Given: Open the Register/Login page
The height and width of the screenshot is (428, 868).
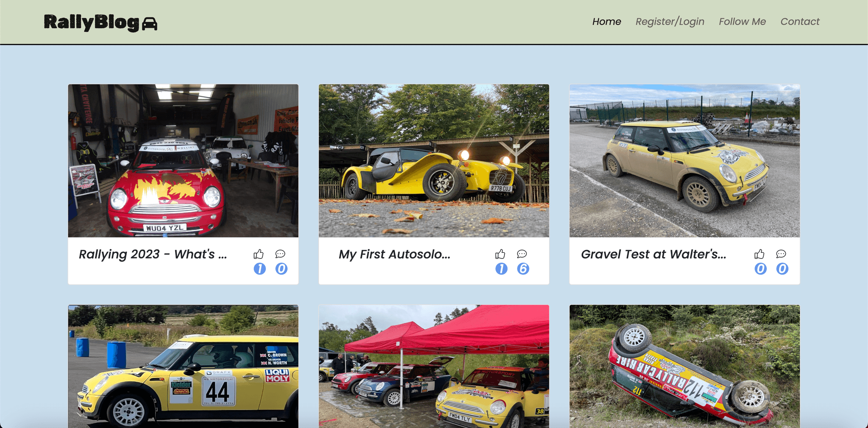Looking at the screenshot, I should pos(670,22).
